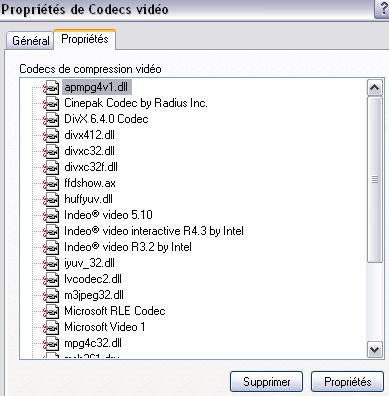
Task: Click the icon for Indeo video interactive R4.3
Action: pos(51,232)
